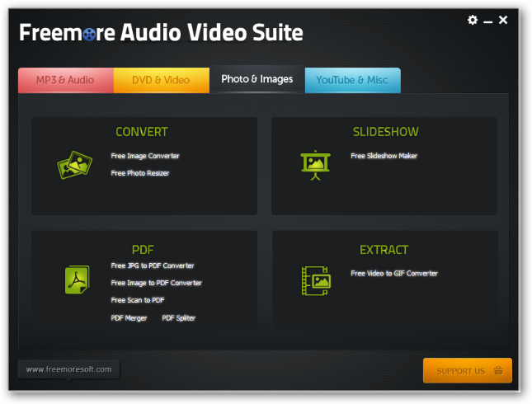Click the PDF document icon
The height and width of the screenshot is (404, 532).
click(x=78, y=280)
